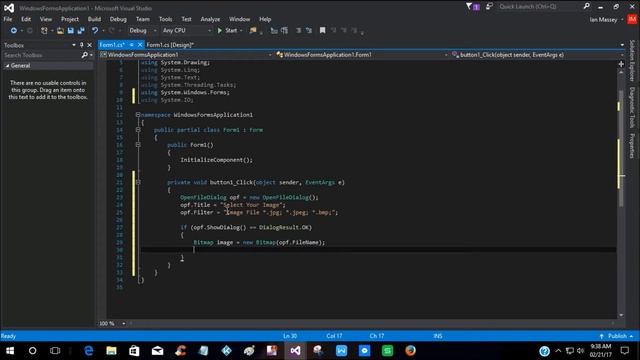Open the Diagnostic Tools side tab
The image size is (640, 360).
(x=632, y=107)
